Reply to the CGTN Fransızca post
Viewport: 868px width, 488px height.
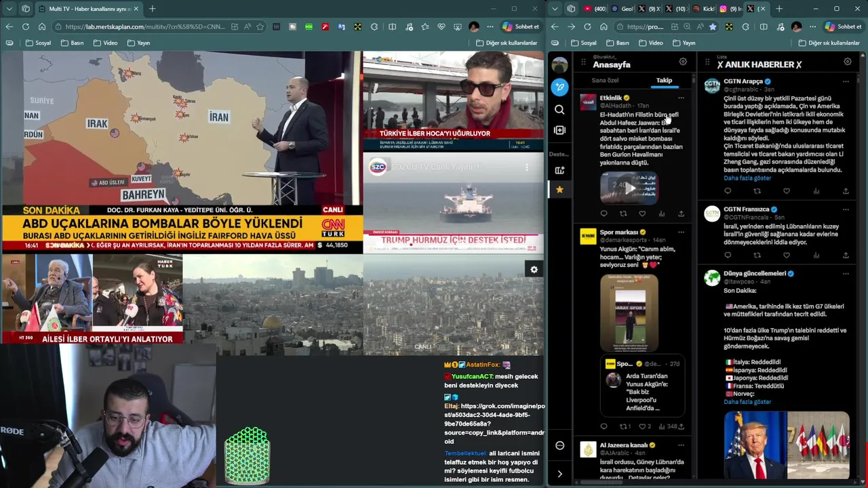click(x=728, y=256)
